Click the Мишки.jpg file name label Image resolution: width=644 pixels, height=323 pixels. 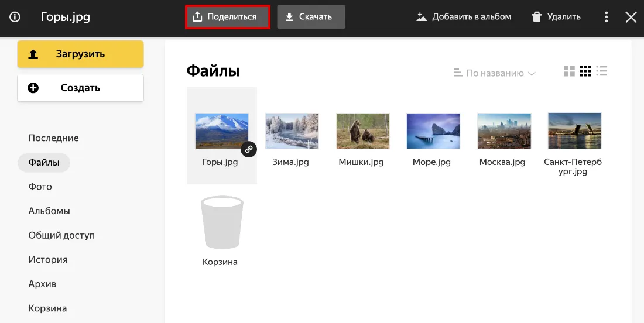361,162
